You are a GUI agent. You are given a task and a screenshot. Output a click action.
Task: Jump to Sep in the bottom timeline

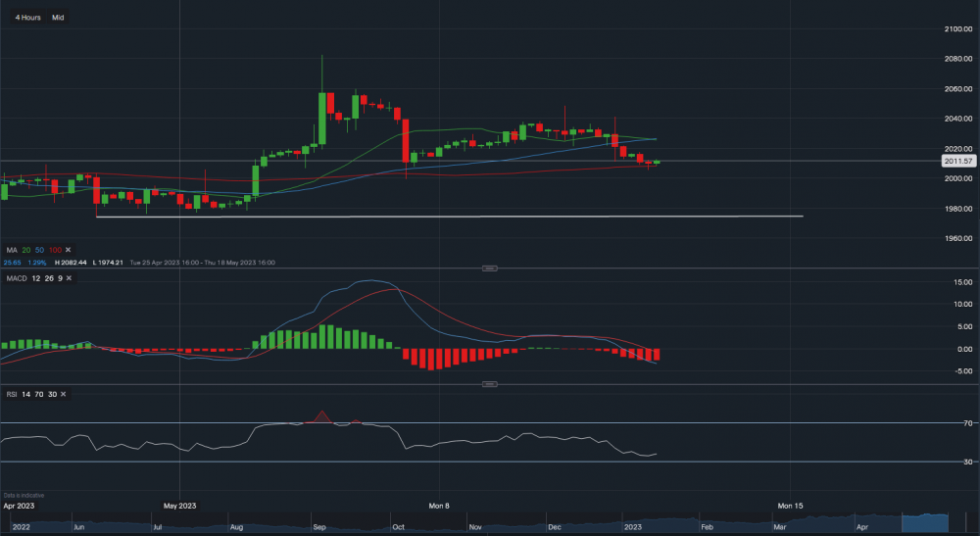(320, 527)
